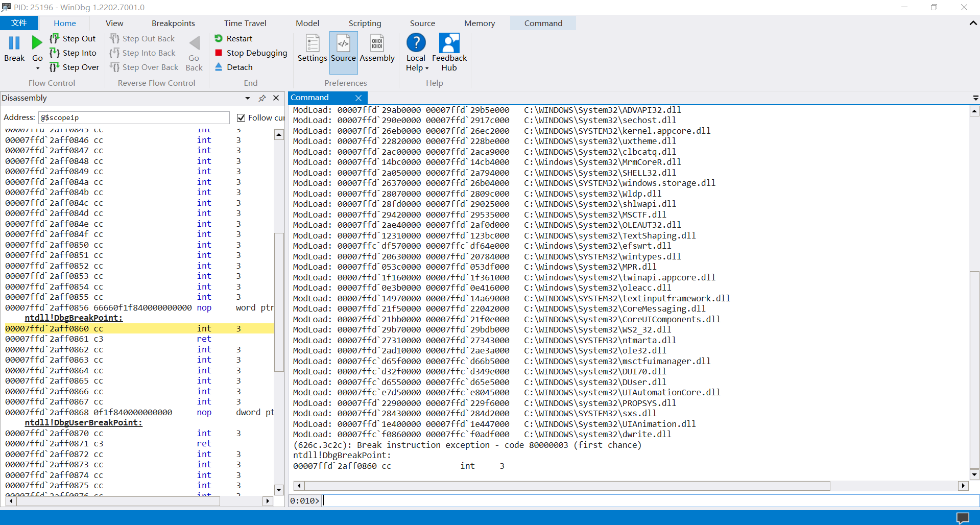Open the Model ribbon tab
Viewport: 980px width, 525px height.
pyautogui.click(x=307, y=23)
